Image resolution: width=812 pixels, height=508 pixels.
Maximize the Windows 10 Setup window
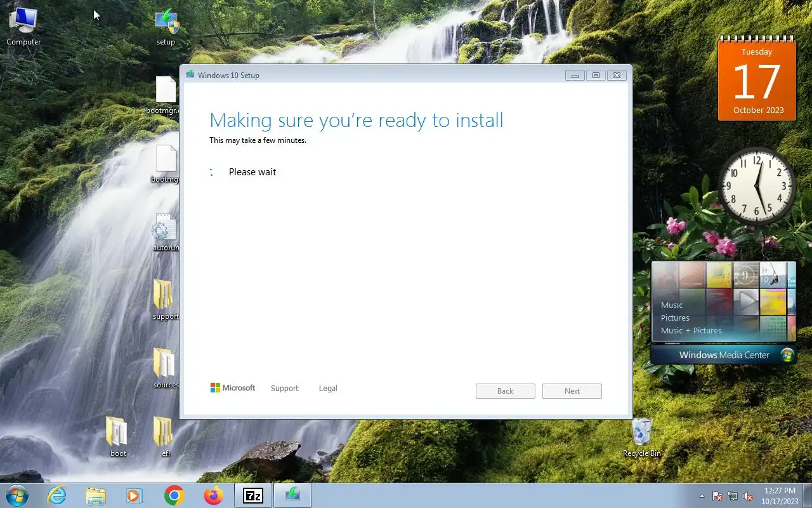click(596, 76)
